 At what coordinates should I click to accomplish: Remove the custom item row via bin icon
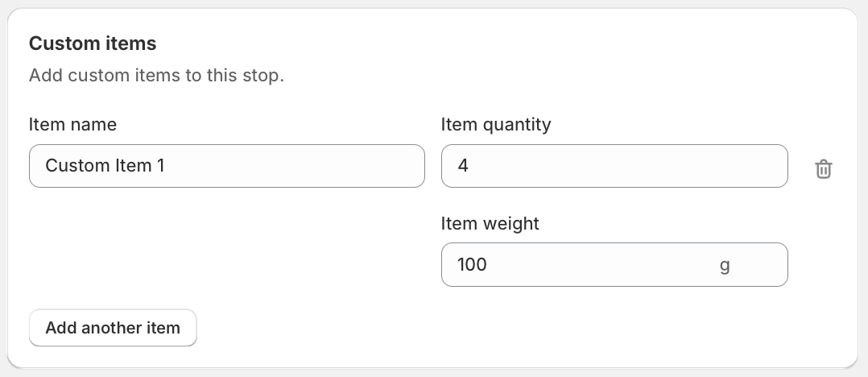point(823,169)
